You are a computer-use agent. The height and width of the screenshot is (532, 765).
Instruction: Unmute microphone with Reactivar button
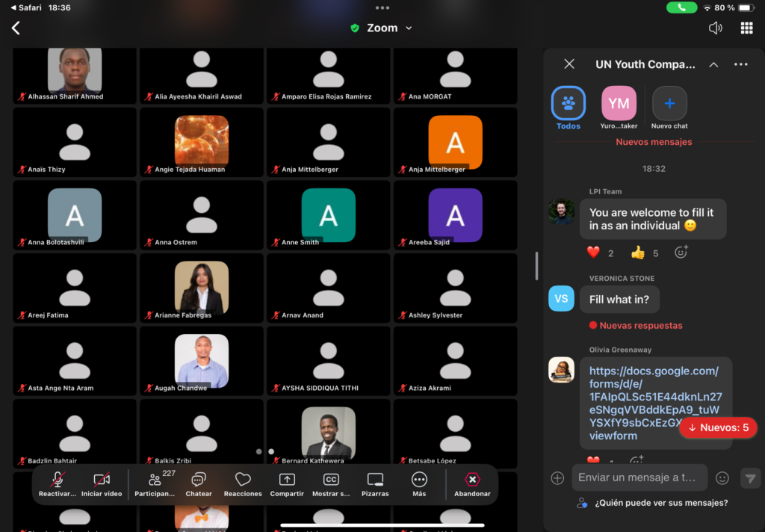pos(58,480)
